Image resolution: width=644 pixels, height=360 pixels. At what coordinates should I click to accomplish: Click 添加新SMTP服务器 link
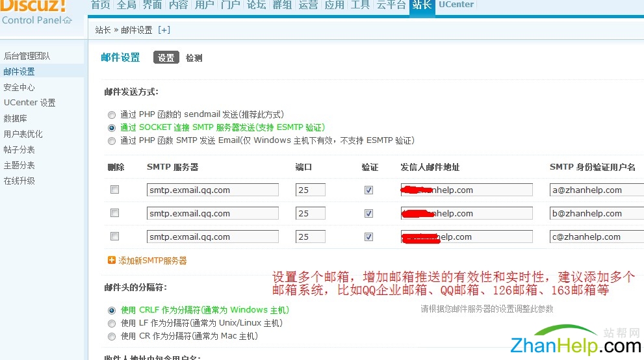coord(152,261)
